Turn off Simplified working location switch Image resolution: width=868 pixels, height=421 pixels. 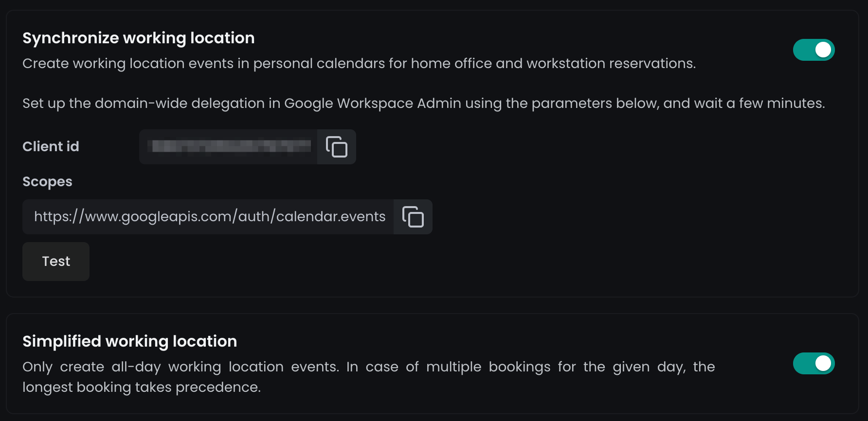coord(814,364)
